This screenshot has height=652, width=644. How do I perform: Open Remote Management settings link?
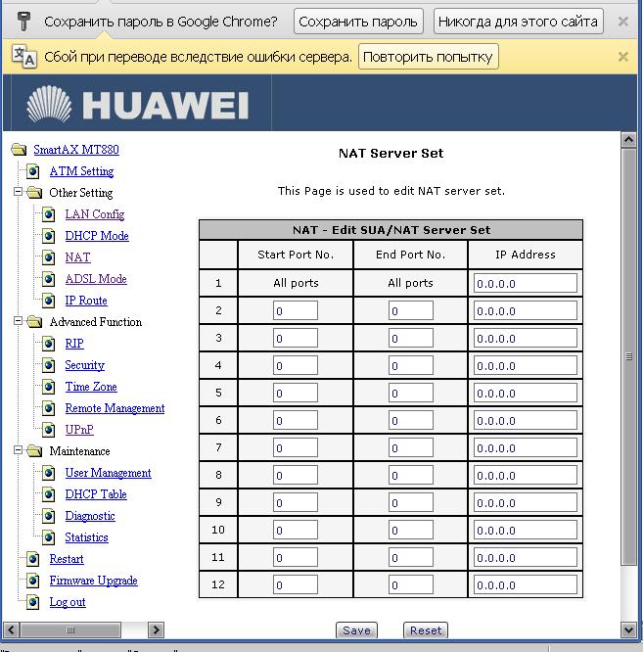pyautogui.click(x=115, y=408)
